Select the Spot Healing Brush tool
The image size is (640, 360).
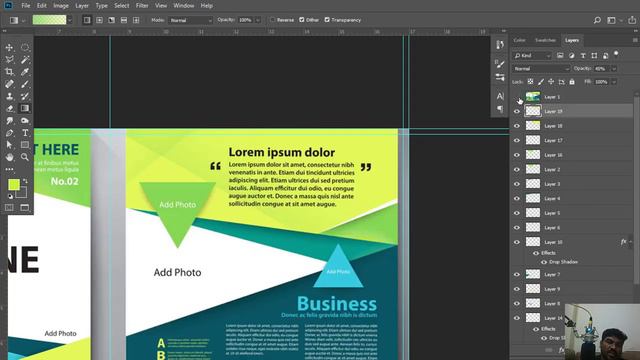pos(9,84)
